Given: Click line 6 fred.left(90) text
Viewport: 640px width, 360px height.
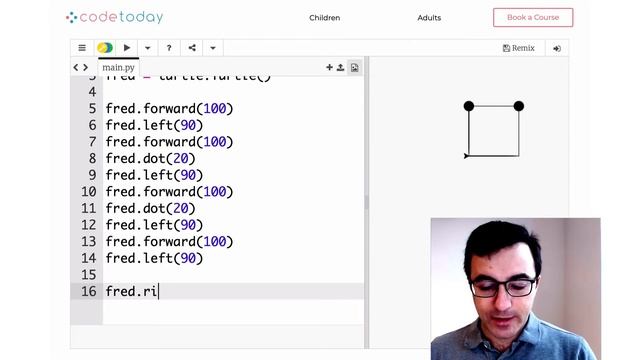Looking at the screenshot, I should pyautogui.click(x=154, y=125).
